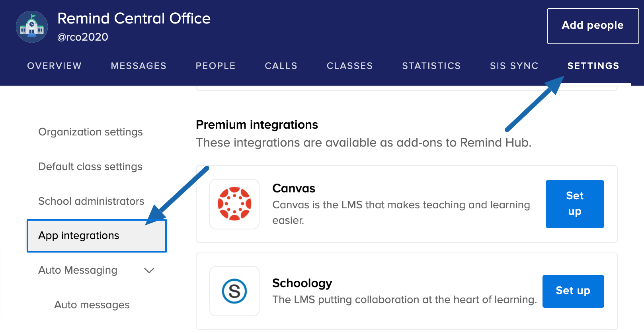This screenshot has width=644, height=333.
Task: Set up the Canvas integration
Action: [574, 204]
